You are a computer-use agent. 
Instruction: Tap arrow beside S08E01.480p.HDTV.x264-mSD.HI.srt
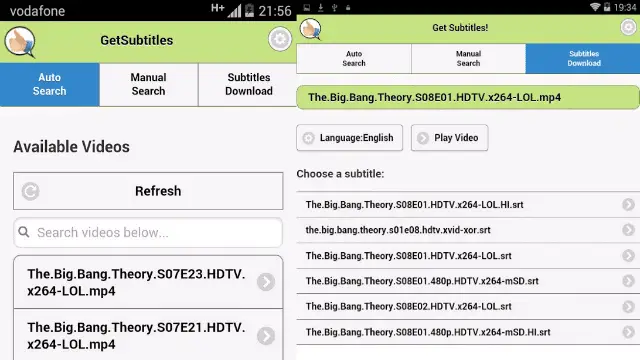[628, 332]
